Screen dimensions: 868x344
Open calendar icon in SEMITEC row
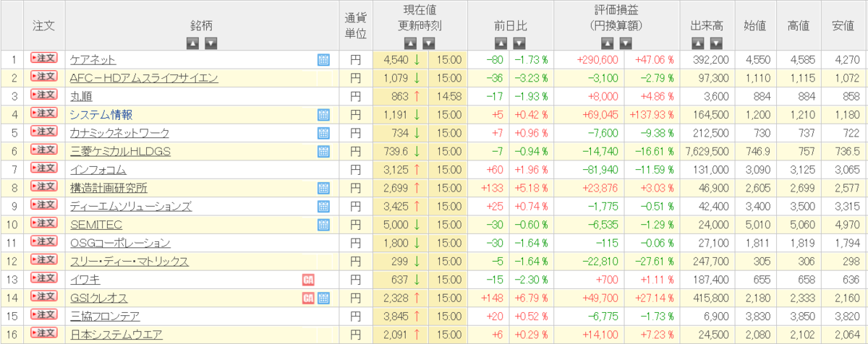[x=323, y=225]
